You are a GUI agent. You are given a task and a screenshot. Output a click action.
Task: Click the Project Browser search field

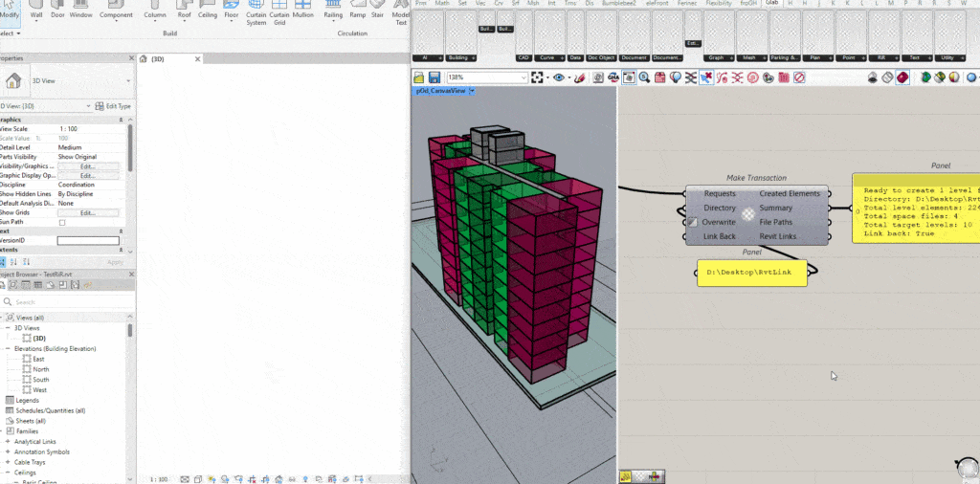[67, 301]
